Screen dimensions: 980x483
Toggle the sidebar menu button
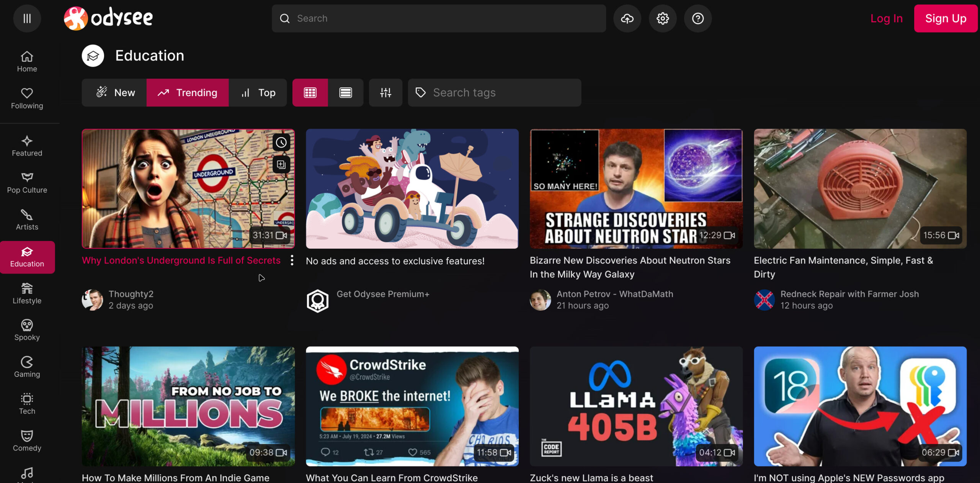[27, 18]
